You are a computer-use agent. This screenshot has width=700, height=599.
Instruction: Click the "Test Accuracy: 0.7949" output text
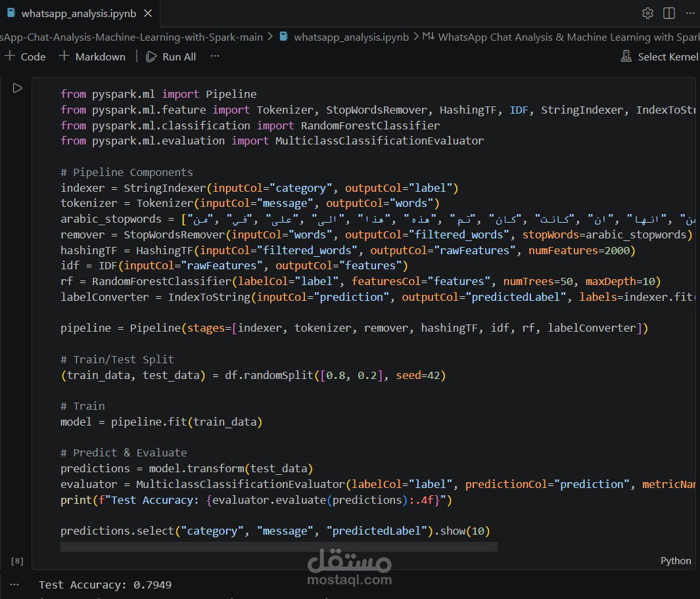coord(105,585)
